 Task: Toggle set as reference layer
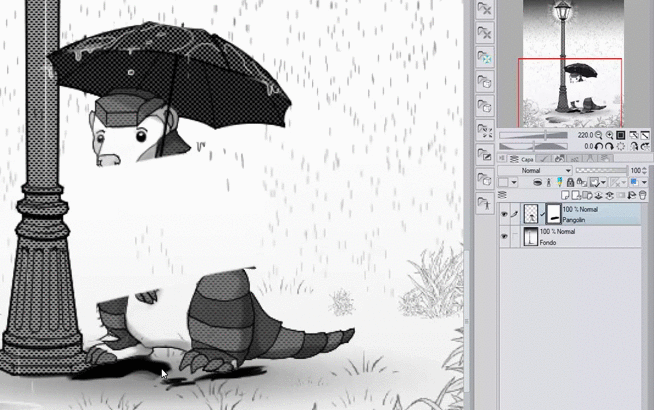pyautogui.click(x=548, y=182)
